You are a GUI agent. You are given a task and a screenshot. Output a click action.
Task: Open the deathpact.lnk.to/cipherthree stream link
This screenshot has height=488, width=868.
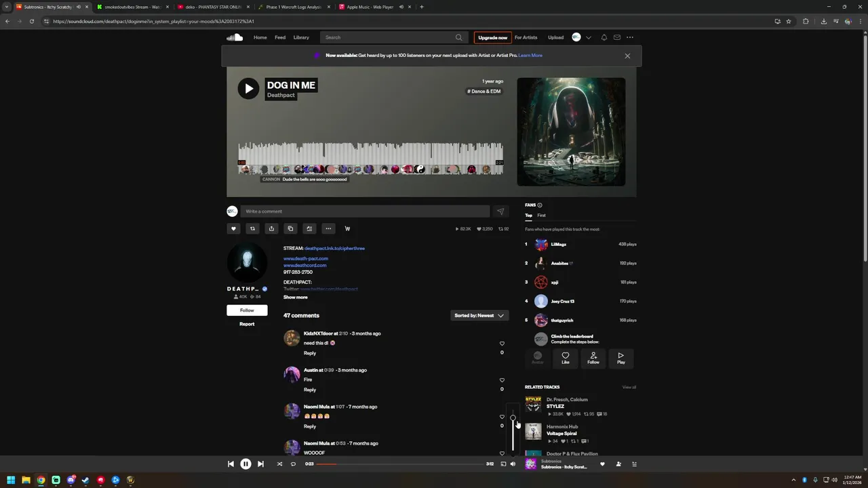tap(334, 248)
